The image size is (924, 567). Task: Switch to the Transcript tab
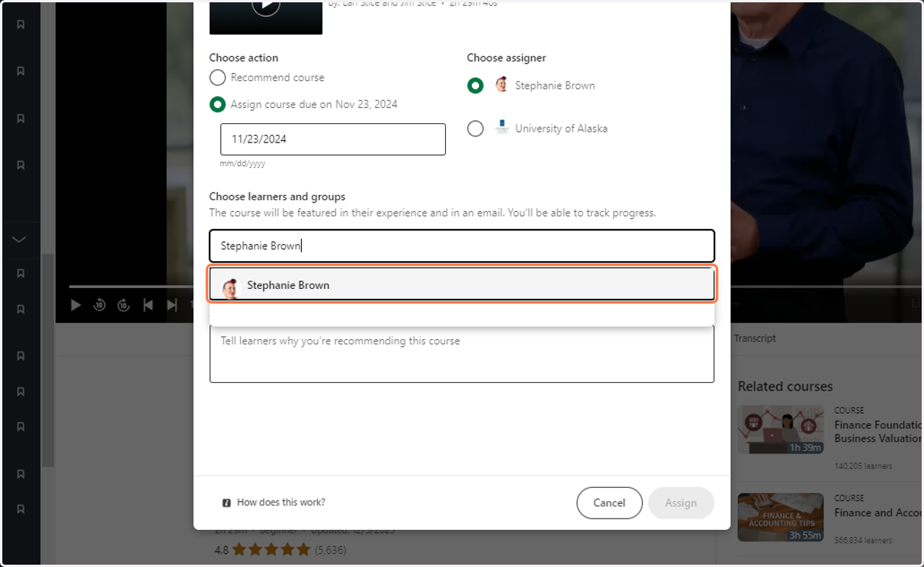tap(755, 338)
